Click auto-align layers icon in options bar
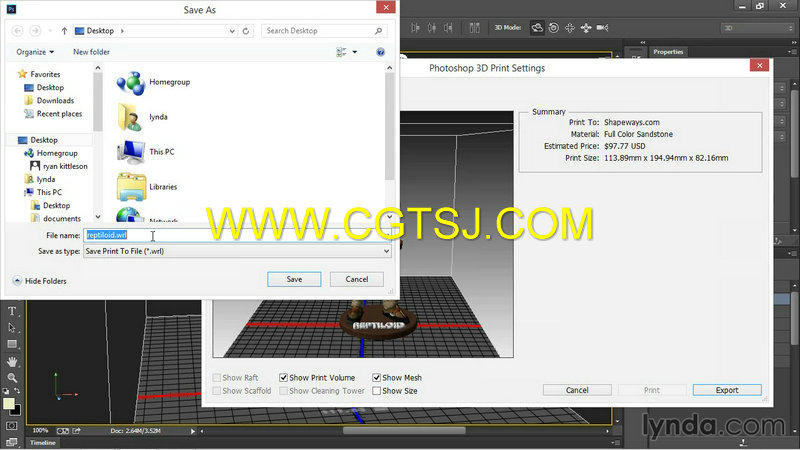 pos(474,28)
